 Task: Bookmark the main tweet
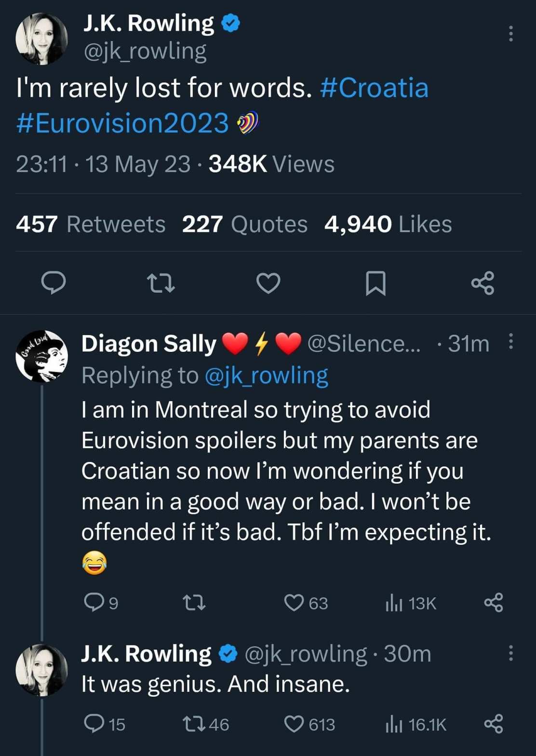375,283
